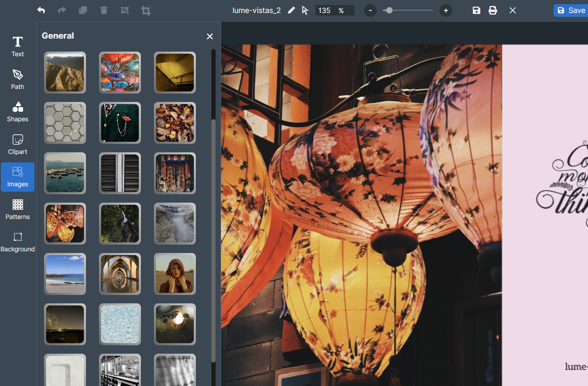588x386 pixels.
Task: Activate the pointer selection tool
Action: (305, 10)
